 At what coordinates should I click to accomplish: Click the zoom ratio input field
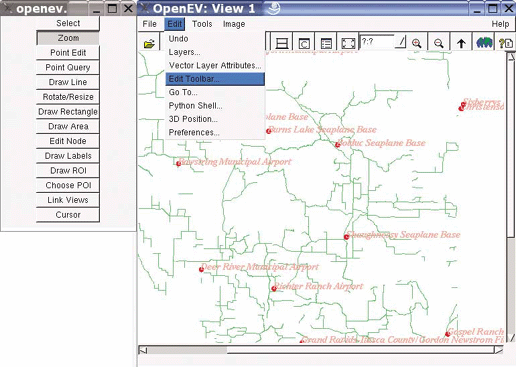pyautogui.click(x=377, y=42)
